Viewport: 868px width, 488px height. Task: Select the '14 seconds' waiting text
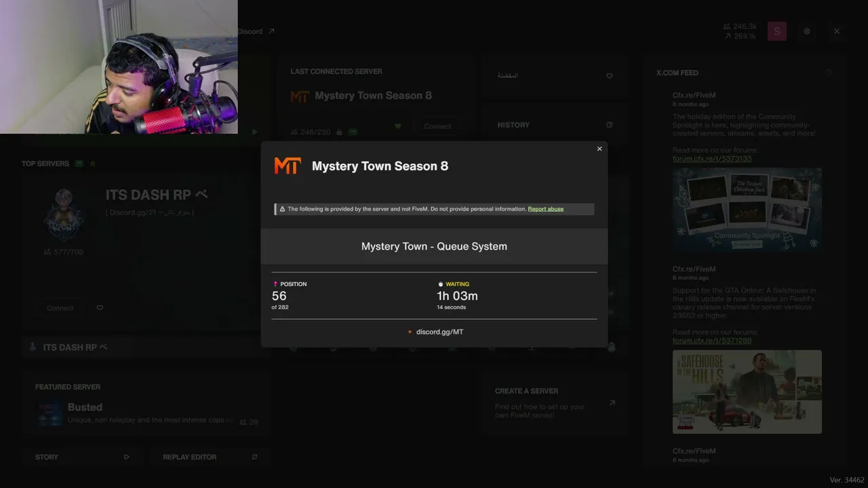tap(451, 307)
